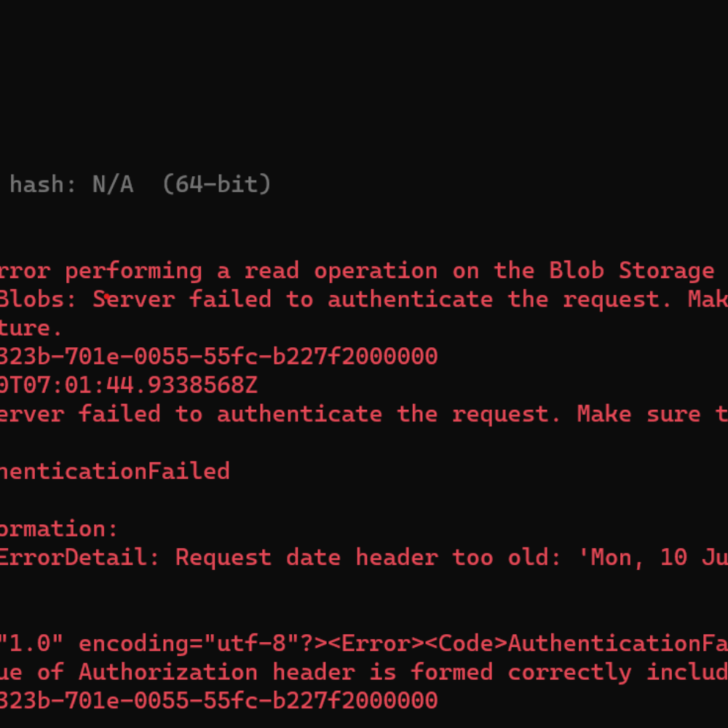Click the bottom request ID on the last line
Image resolution: width=728 pixels, height=728 pixels.
tap(218, 700)
